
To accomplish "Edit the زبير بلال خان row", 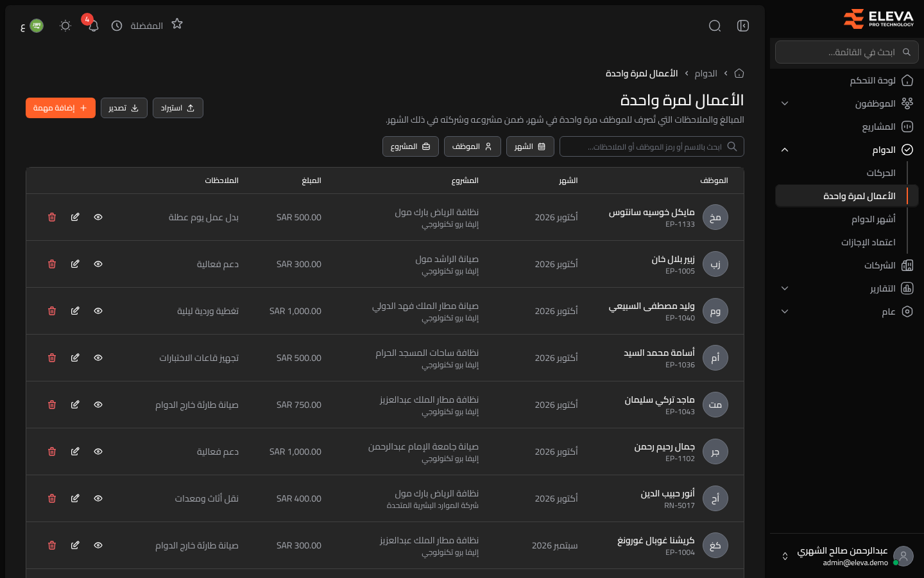I will coord(75,264).
